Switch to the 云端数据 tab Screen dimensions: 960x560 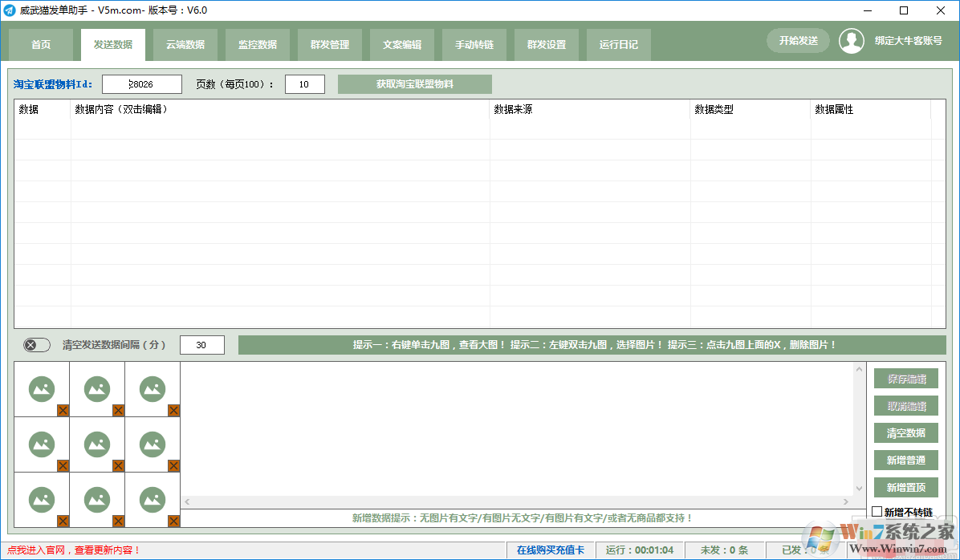pos(185,45)
